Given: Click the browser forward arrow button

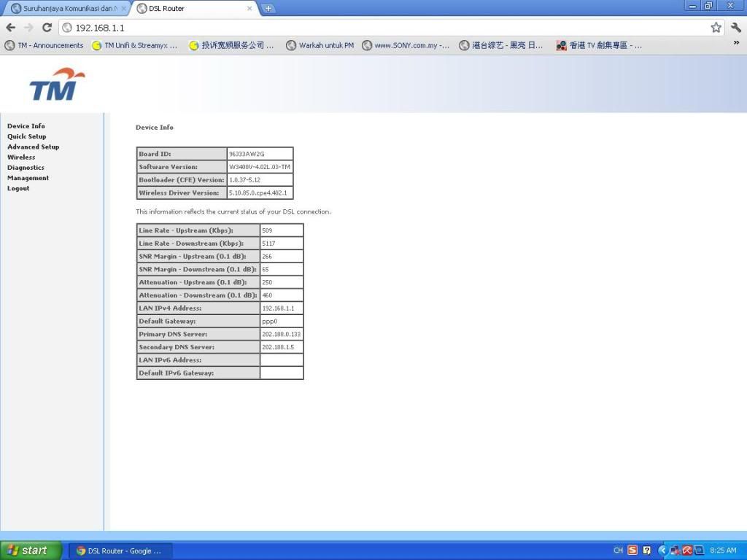Looking at the screenshot, I should click(x=28, y=28).
